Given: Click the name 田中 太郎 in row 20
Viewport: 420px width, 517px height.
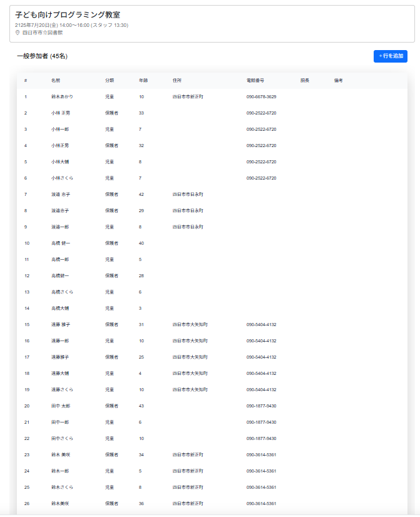Looking at the screenshot, I should [x=61, y=406].
